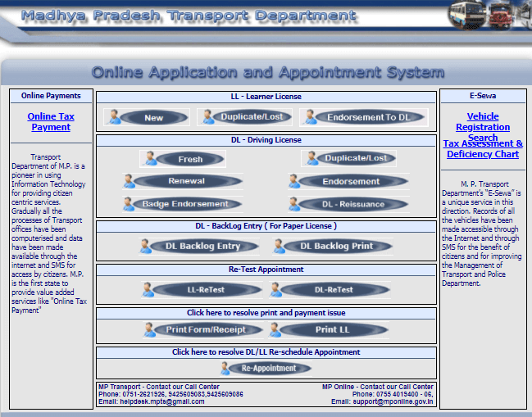Click person icon beside DL - Reissuance
Viewport: 532px width, 417px height.
tap(293, 204)
